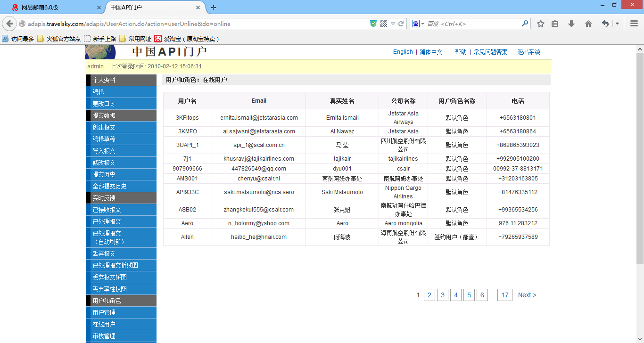Open 在线用户 in the sidebar
Screen dimensions: 644x343
121,324
